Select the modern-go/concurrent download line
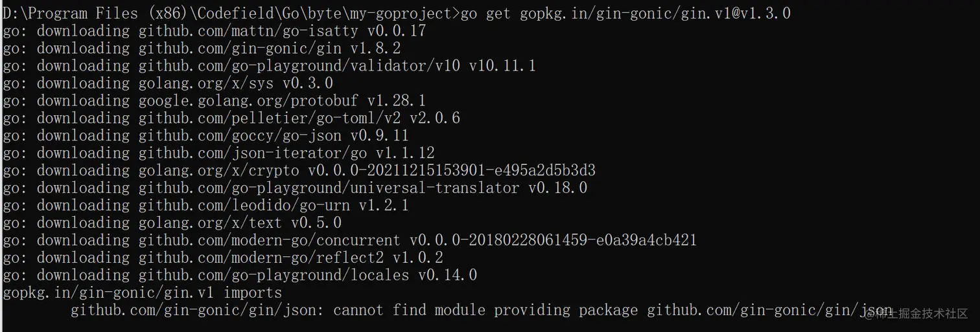Screen dimensions: 980x332 349,240
